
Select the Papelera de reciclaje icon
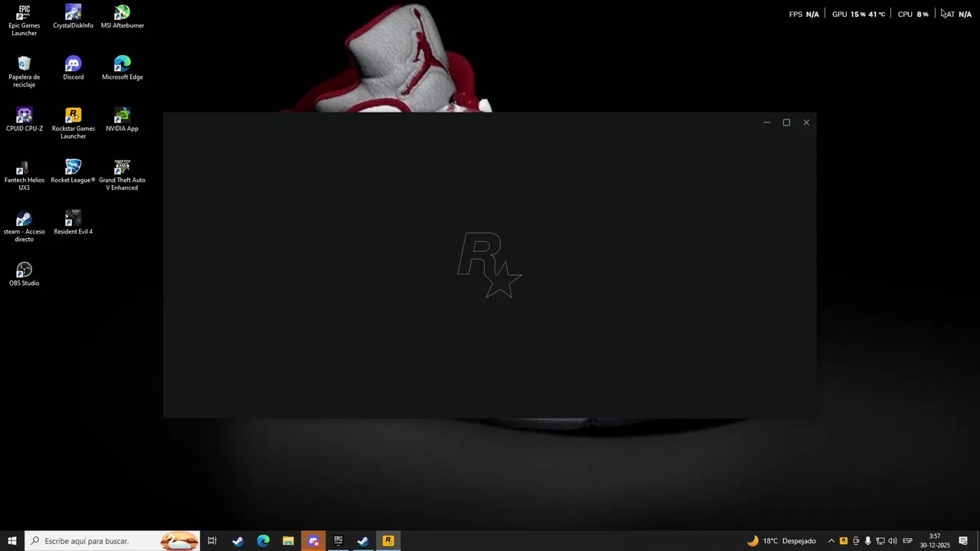coord(24,72)
